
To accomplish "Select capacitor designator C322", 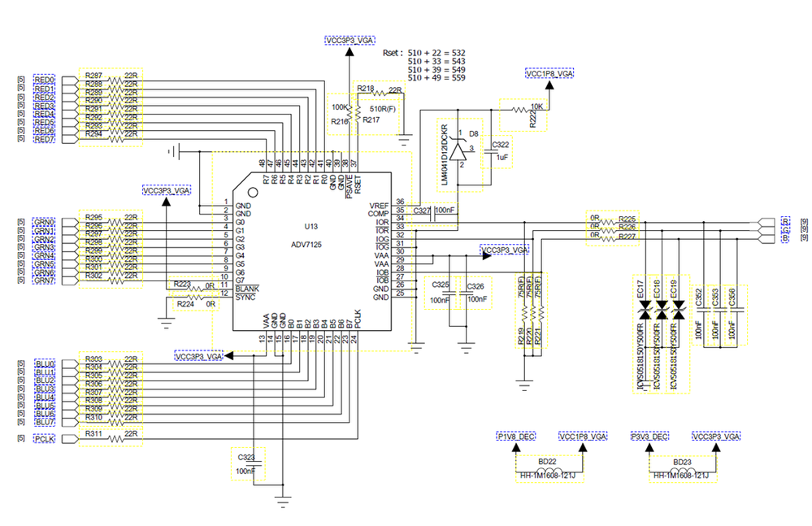I will (x=501, y=145).
